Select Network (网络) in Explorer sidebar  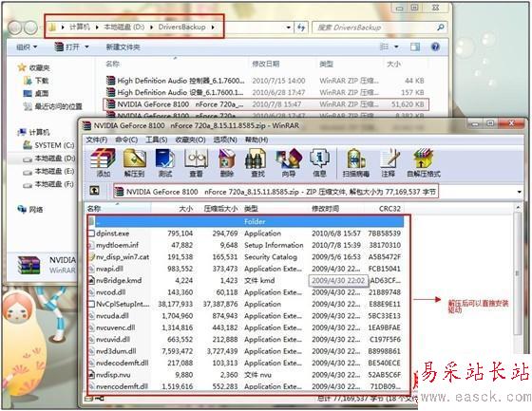point(30,210)
